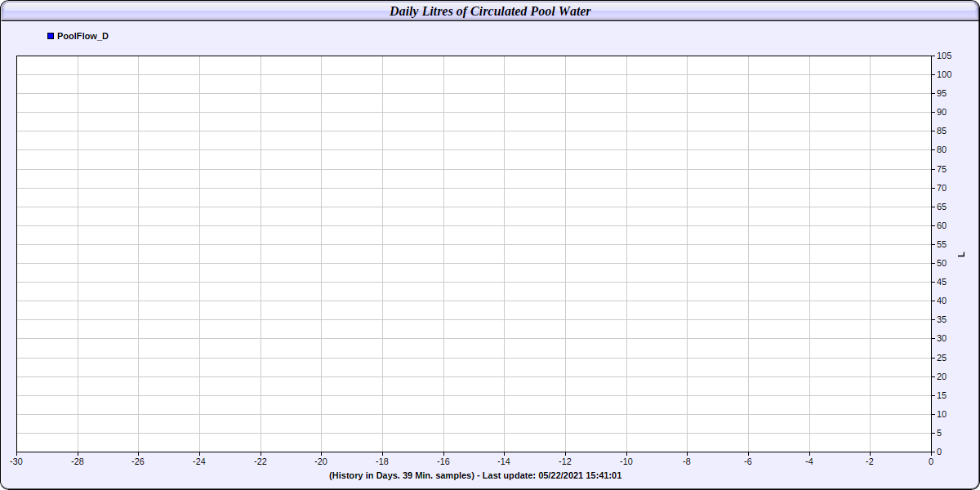Click the history and last update footer text
The height and width of the screenshot is (490, 980).
coord(475,475)
